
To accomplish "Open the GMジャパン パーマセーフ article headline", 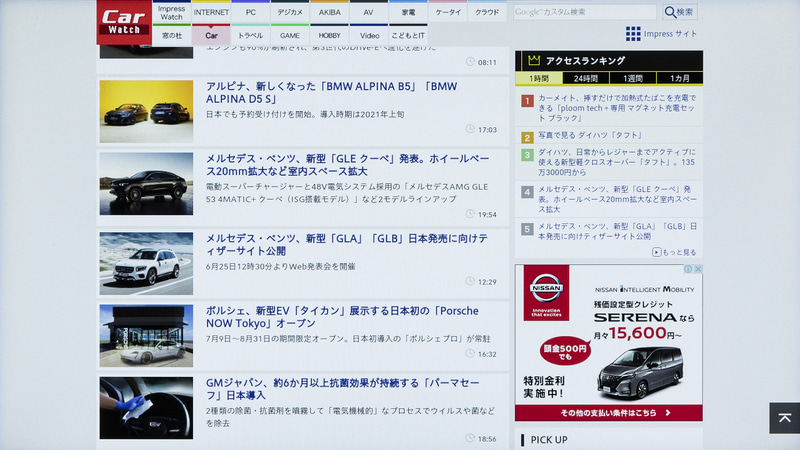I will click(342, 389).
